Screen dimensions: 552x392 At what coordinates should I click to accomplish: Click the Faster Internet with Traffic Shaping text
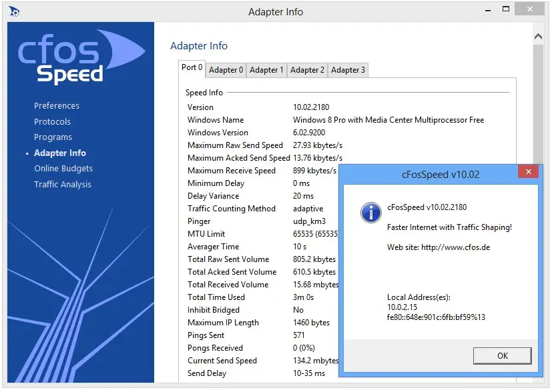click(x=449, y=227)
